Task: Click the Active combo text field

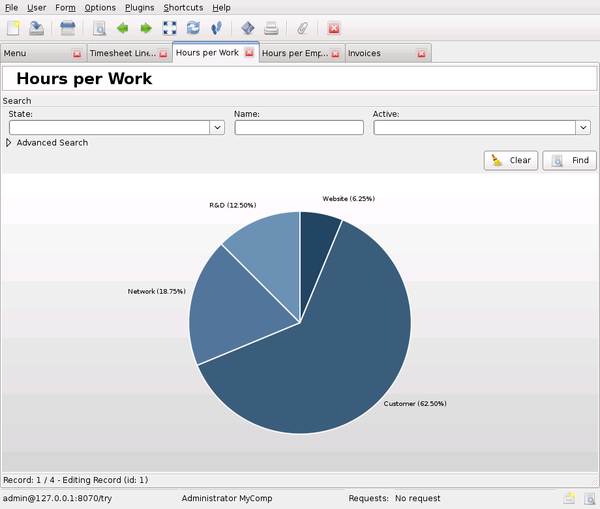Action: click(x=474, y=127)
